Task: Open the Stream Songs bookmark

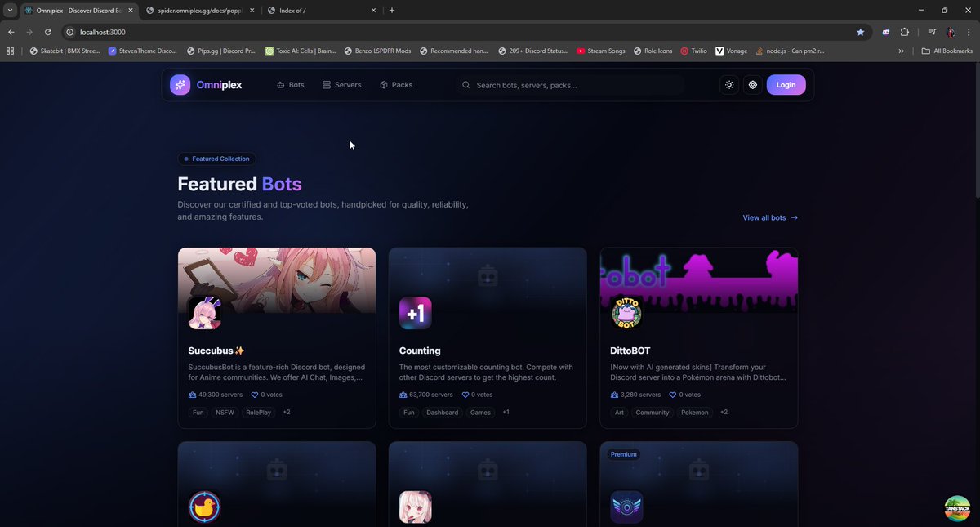Action: 600,51
